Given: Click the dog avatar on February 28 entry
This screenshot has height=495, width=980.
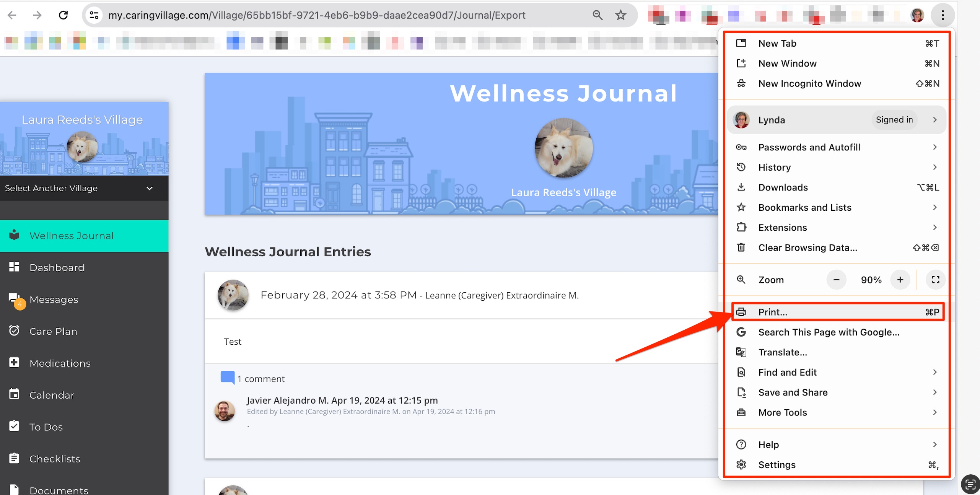Looking at the screenshot, I should (233, 295).
